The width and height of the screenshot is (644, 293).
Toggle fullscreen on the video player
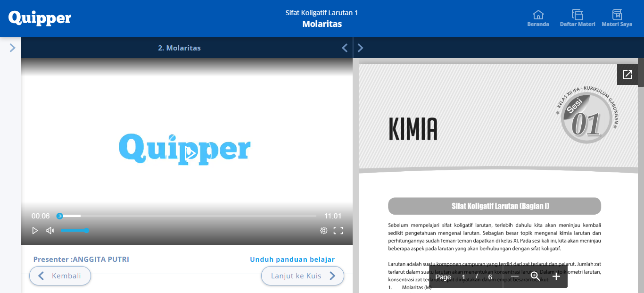[339, 230]
